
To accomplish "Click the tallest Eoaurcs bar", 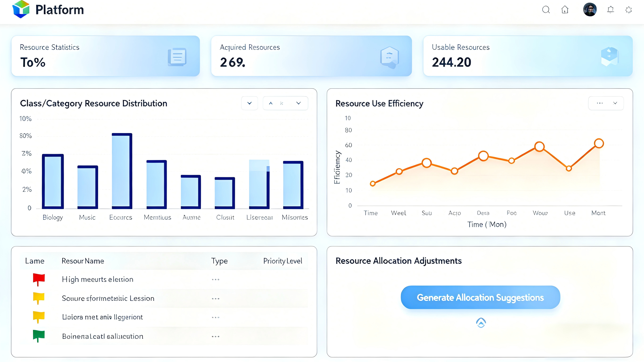I will pos(122,171).
